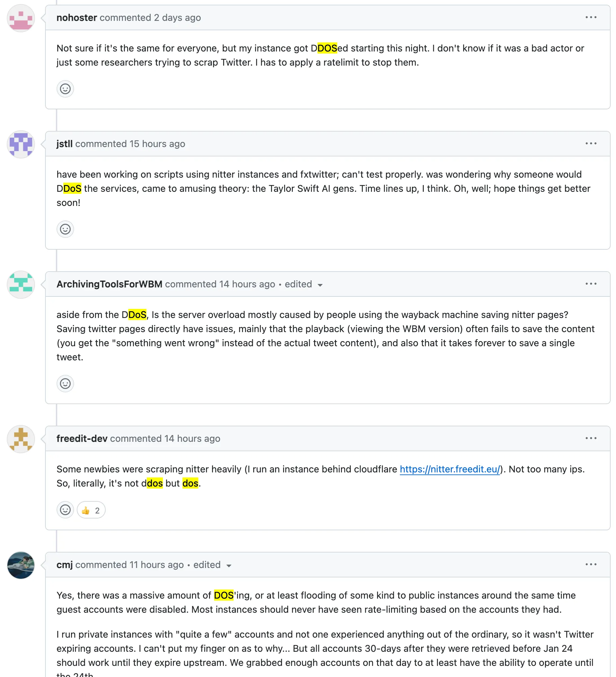
Task: Toggle thumbs up reaction with 2 votes
Action: point(91,510)
